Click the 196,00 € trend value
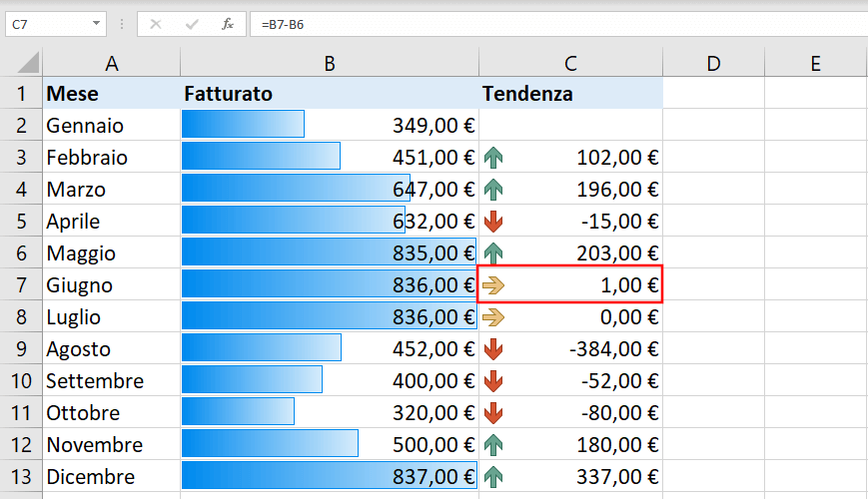 click(617, 190)
